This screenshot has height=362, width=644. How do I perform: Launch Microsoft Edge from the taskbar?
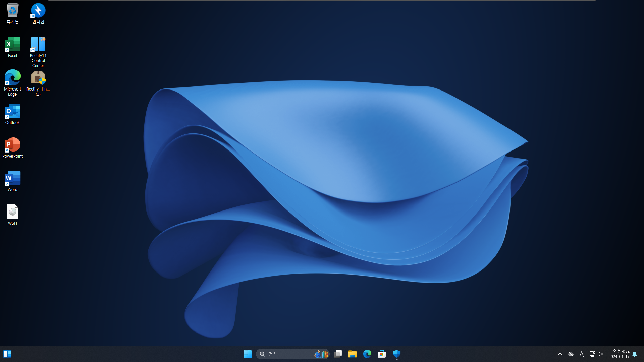tap(367, 354)
